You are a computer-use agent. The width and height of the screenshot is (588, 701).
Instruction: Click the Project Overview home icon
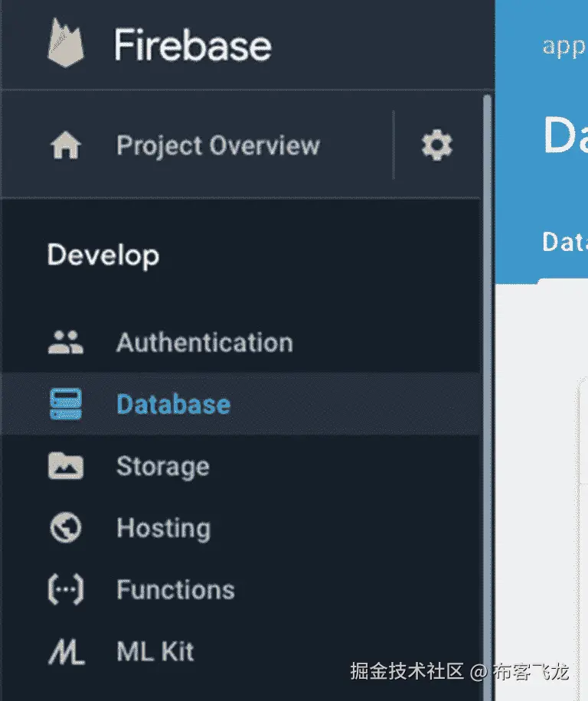click(x=66, y=145)
